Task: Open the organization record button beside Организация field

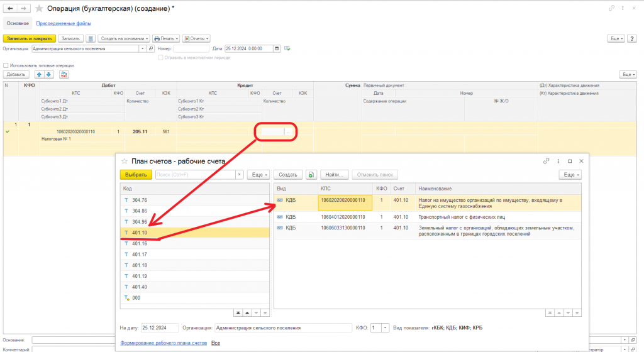Action: [x=151, y=48]
